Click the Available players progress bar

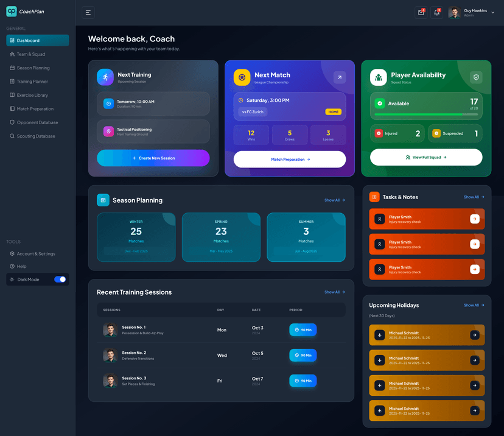pyautogui.click(x=426, y=114)
